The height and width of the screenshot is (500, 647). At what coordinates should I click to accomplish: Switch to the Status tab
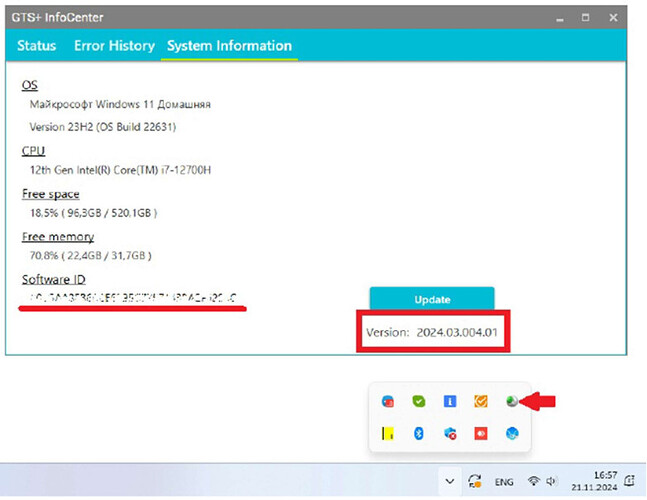pyautogui.click(x=37, y=46)
